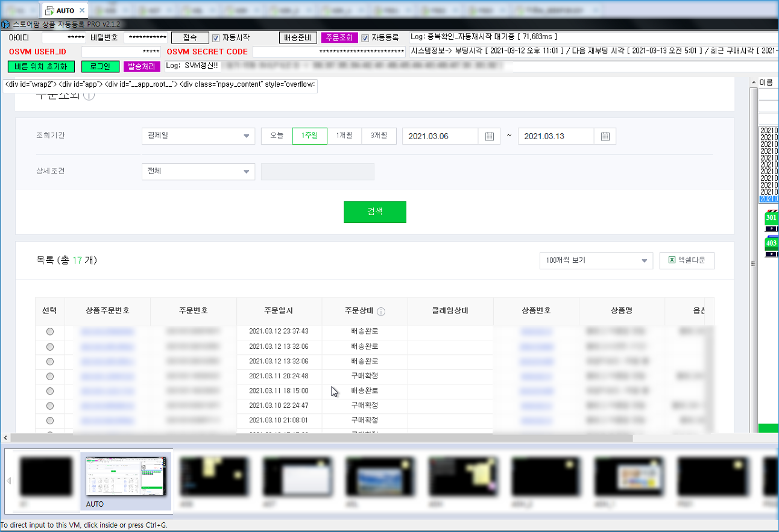Open 100개씩 보기 page size dropdown
Image resolution: width=779 pixels, height=532 pixels.
tap(596, 261)
